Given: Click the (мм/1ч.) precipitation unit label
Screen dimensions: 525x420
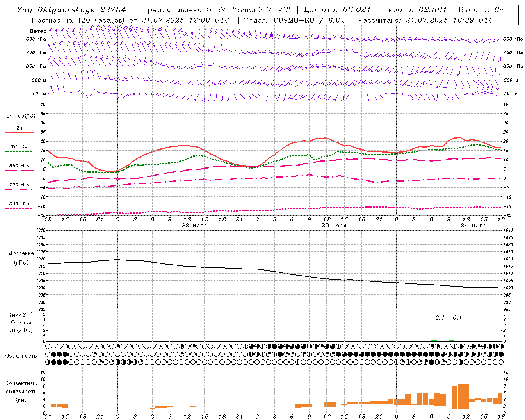Looking at the screenshot, I should [x=21, y=330].
